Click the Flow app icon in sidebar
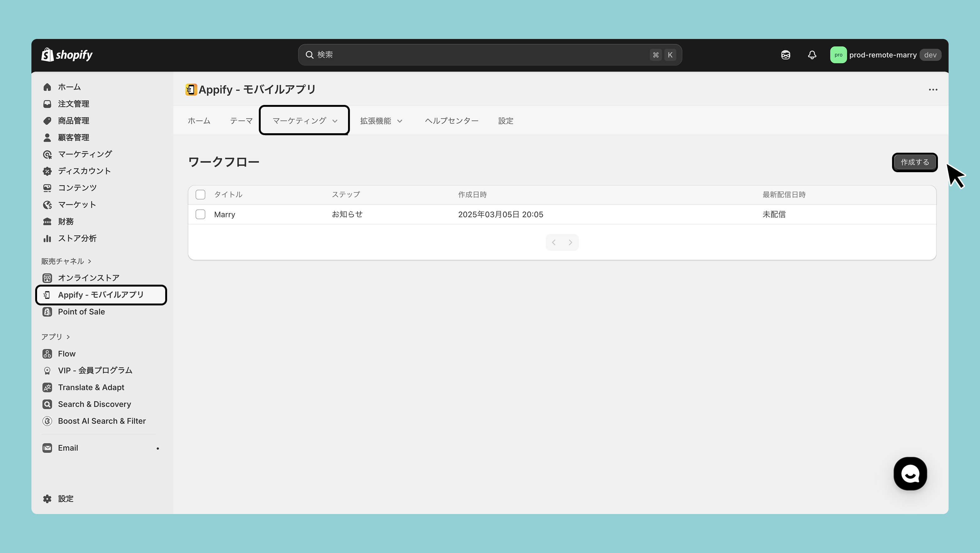 tap(47, 353)
